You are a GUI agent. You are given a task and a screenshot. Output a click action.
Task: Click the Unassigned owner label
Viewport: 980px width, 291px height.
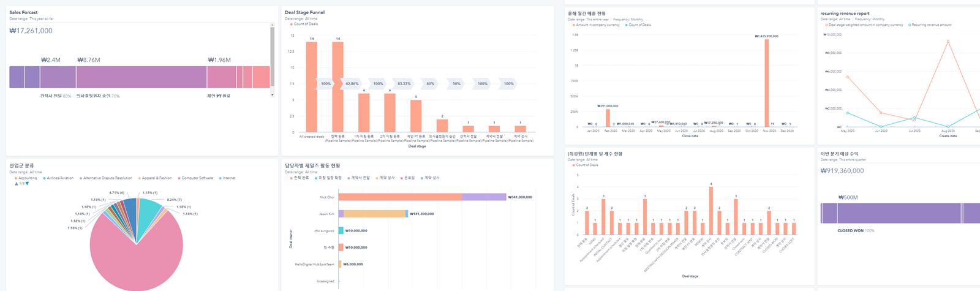pos(325,281)
